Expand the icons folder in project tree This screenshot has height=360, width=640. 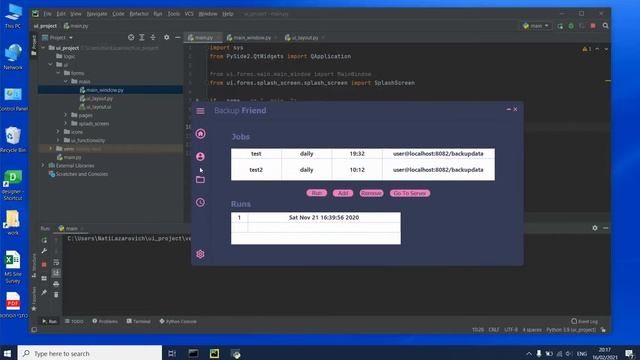click(58, 132)
